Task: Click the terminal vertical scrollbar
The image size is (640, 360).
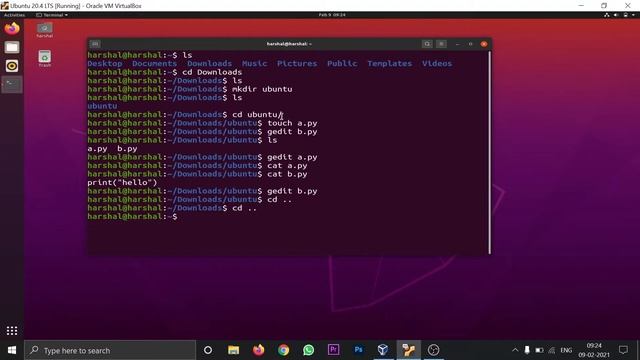Action: point(489,152)
